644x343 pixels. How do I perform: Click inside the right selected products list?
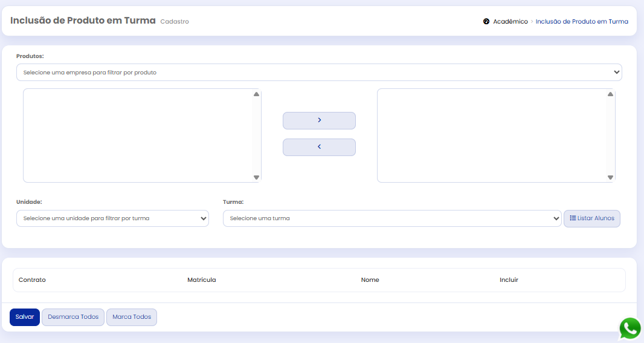[x=492, y=136]
